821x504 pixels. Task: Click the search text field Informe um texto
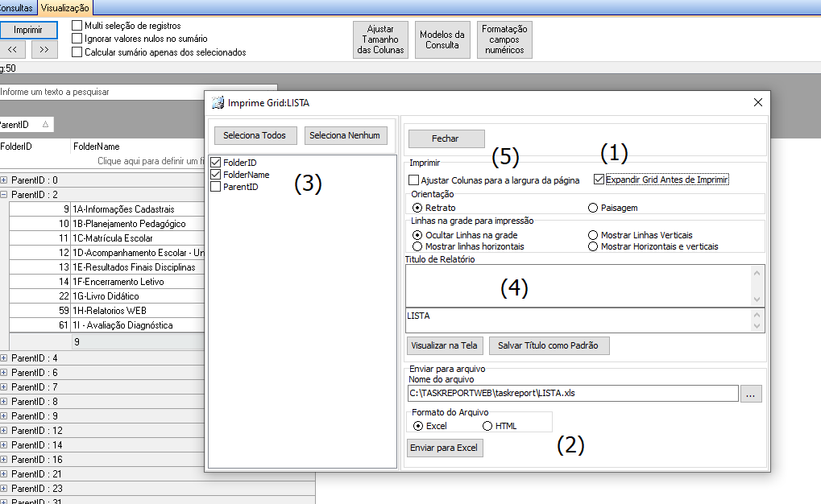(x=139, y=92)
